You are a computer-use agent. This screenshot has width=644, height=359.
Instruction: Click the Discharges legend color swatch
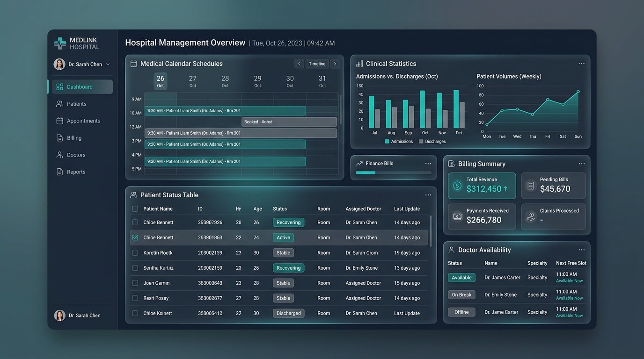(421, 141)
